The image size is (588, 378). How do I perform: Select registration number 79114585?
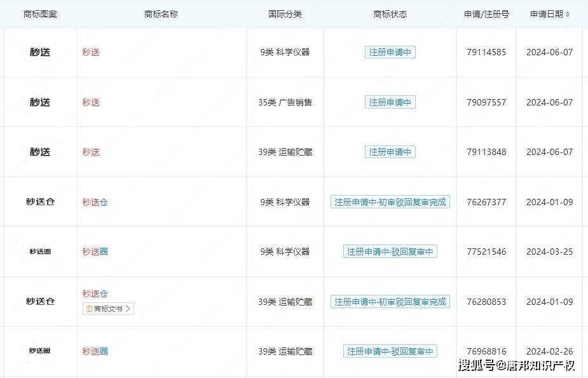[x=486, y=52]
